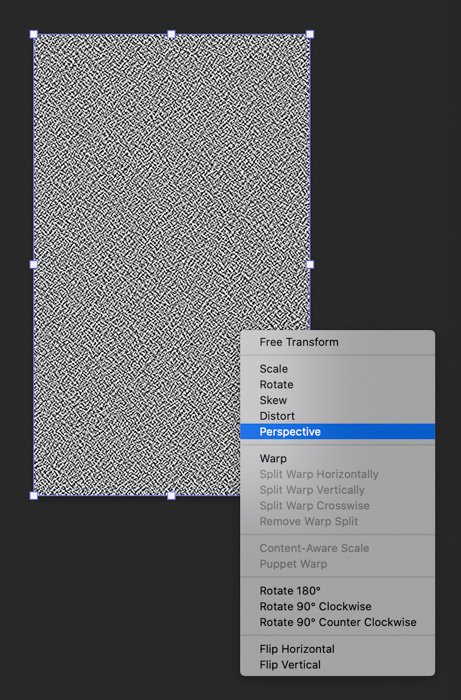Click Split Warp Crosswise menu entry
Image resolution: width=461 pixels, height=700 pixels.
337,505
